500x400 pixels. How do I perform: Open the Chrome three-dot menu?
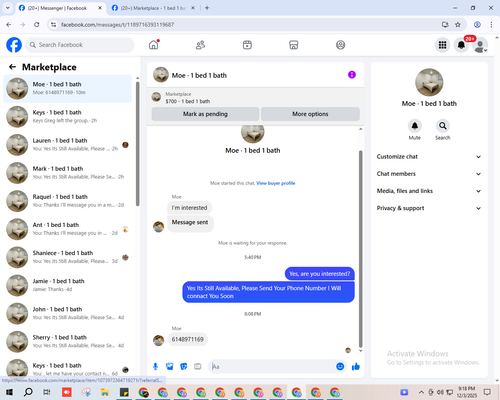[491, 24]
